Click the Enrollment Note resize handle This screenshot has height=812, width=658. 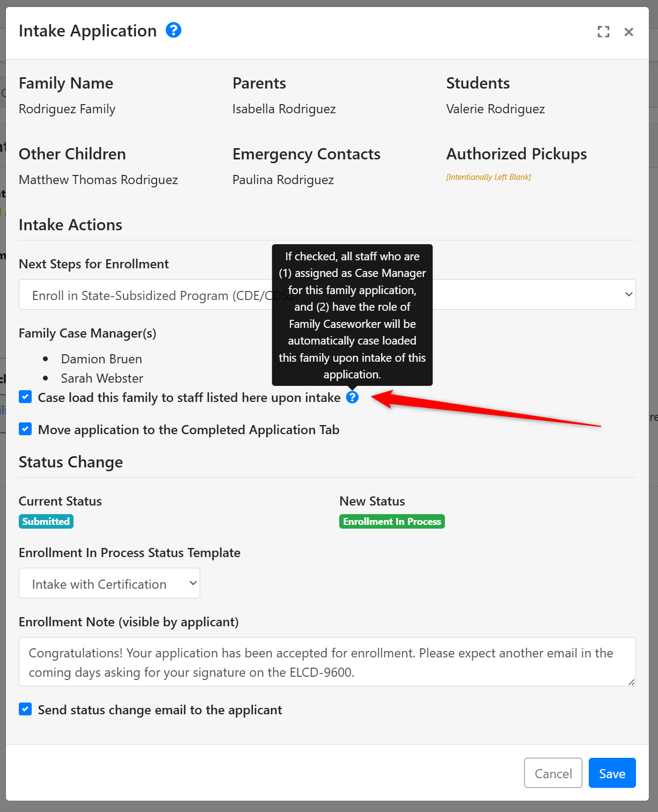pos(631,682)
